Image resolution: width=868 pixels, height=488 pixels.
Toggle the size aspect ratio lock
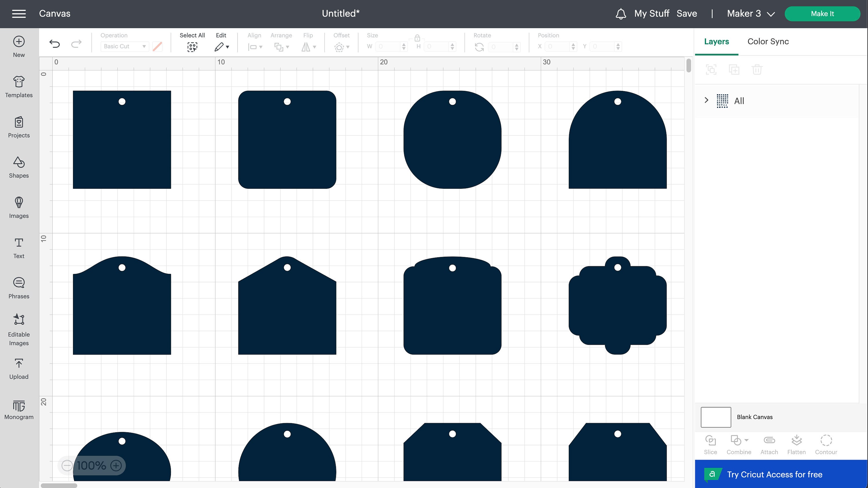coord(417,38)
